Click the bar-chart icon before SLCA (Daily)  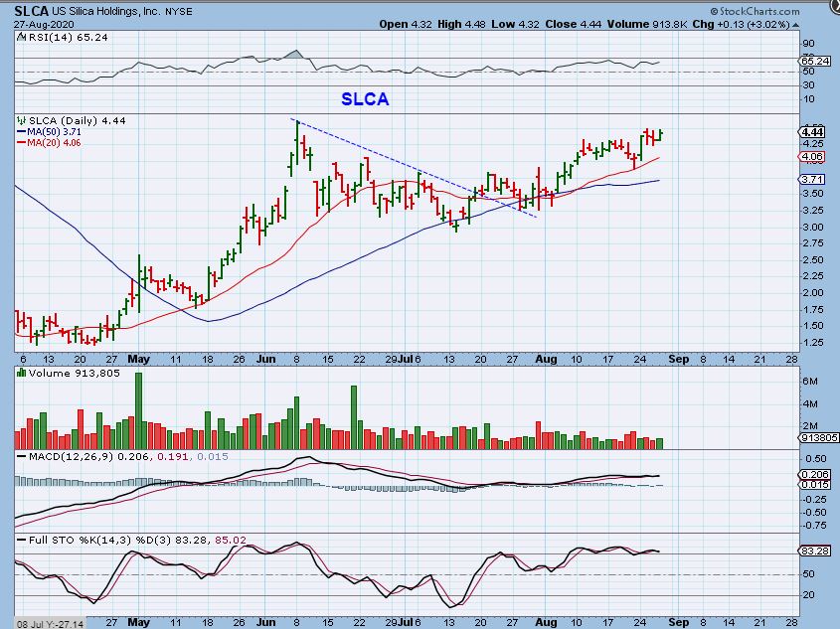pos(22,120)
